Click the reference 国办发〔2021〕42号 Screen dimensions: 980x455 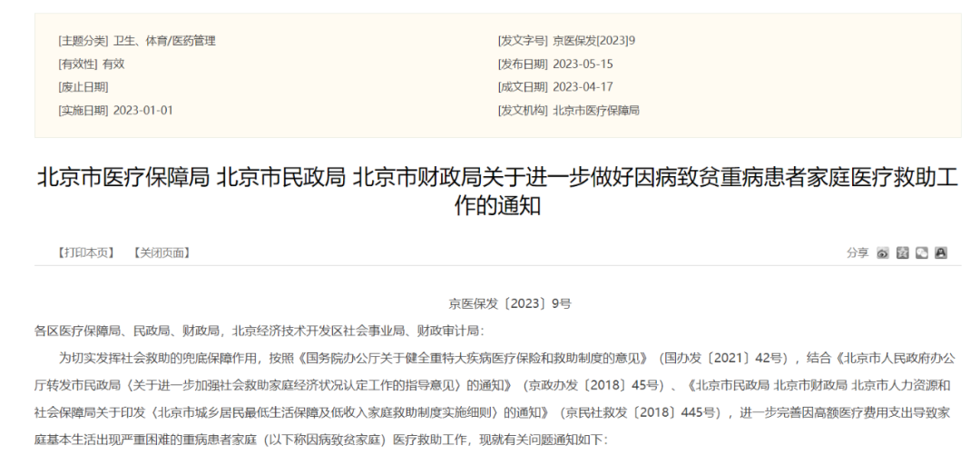pyautogui.click(x=725, y=359)
